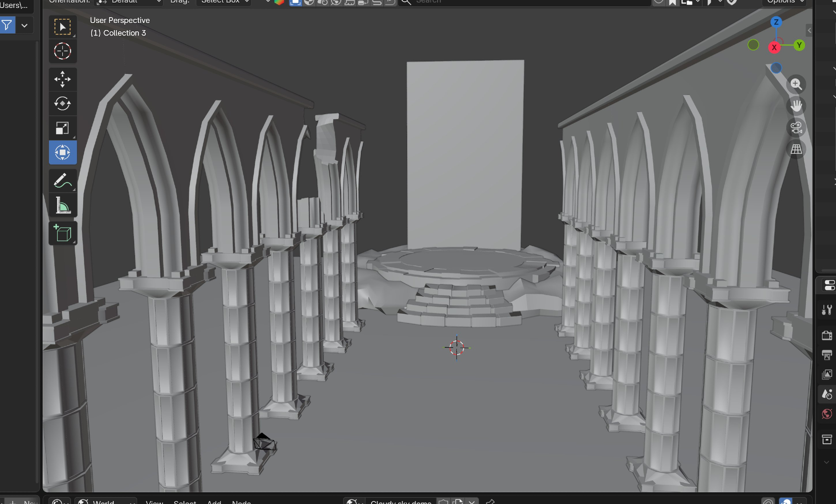Select the Select Box tool

click(62, 27)
